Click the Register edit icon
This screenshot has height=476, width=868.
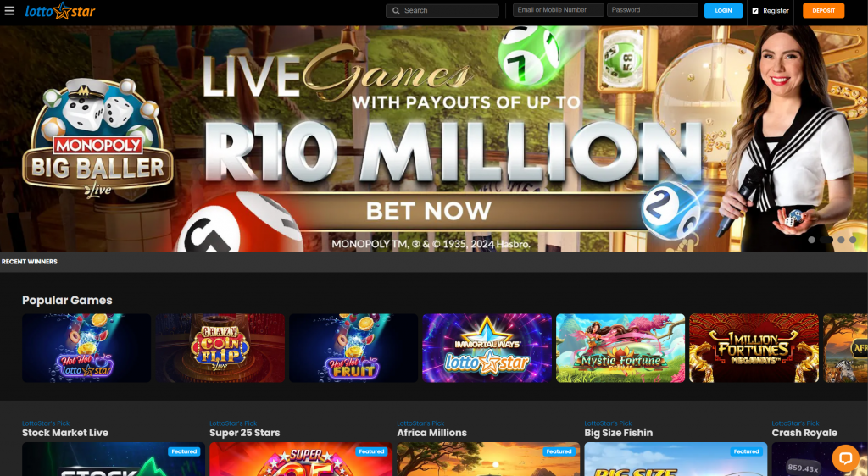point(755,10)
